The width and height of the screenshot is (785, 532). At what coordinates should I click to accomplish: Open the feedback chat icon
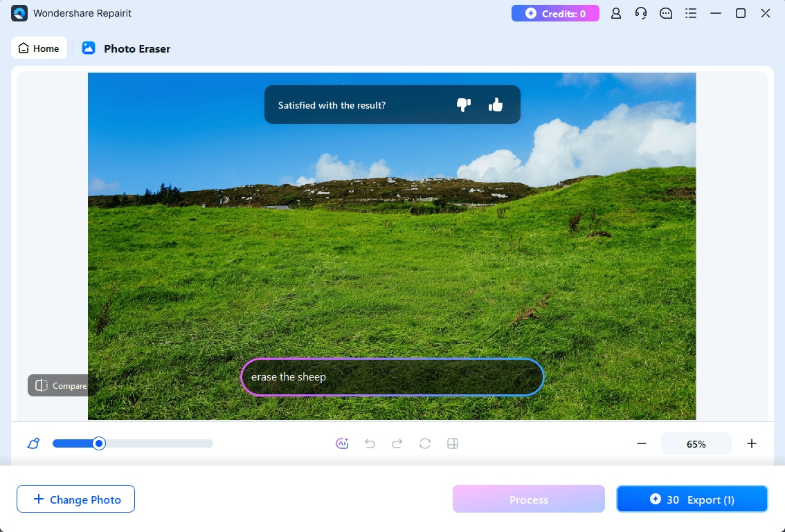point(666,12)
